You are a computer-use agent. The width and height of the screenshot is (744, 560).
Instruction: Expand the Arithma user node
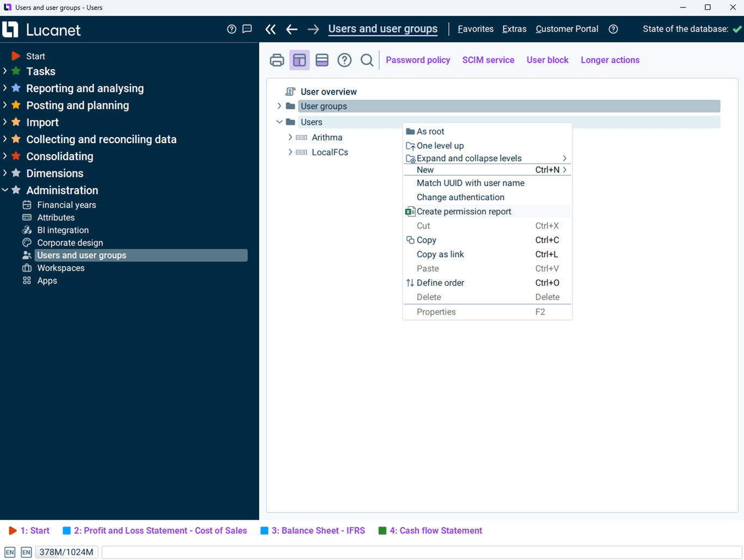(x=290, y=137)
